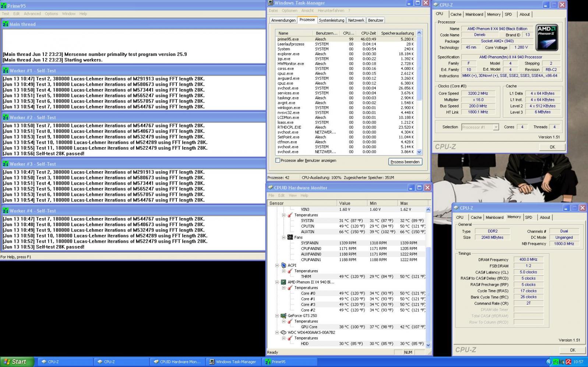Collapse the Temperatures node under WDC drive
The height and width of the screenshot is (367, 588).
pos(284,338)
